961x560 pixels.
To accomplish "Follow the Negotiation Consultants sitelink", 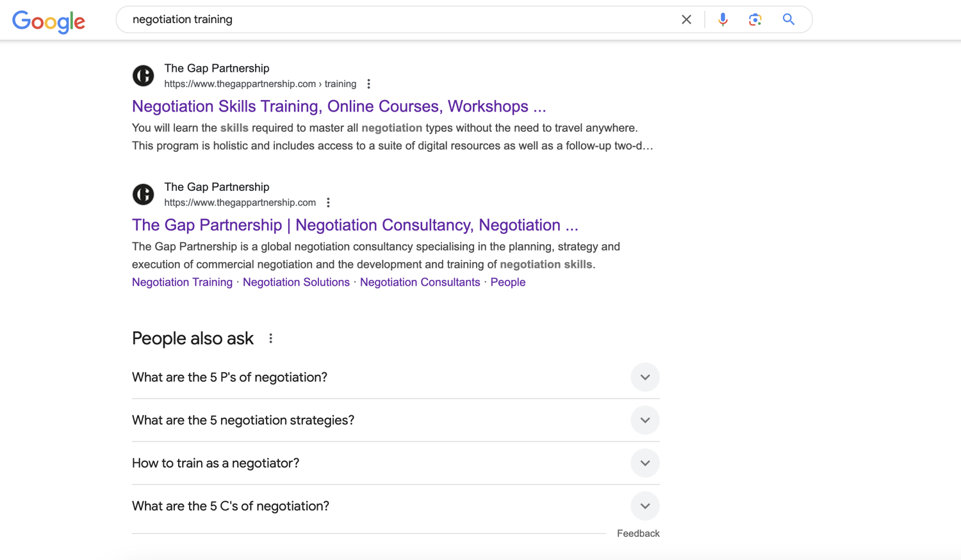I will pos(420,282).
